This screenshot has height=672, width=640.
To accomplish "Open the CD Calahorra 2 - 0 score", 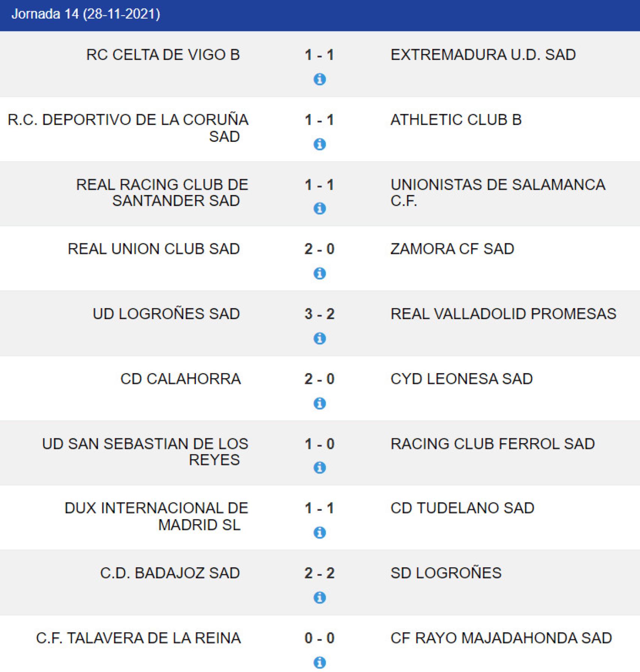I will coord(319,379).
